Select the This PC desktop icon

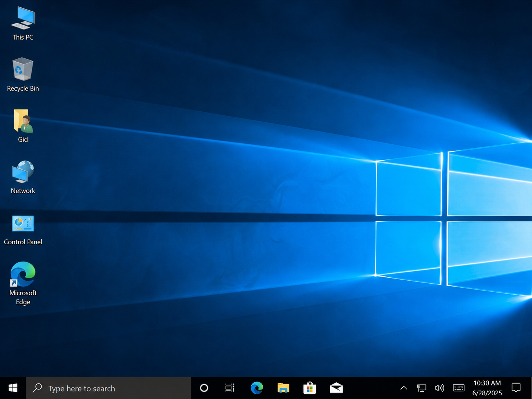click(23, 24)
